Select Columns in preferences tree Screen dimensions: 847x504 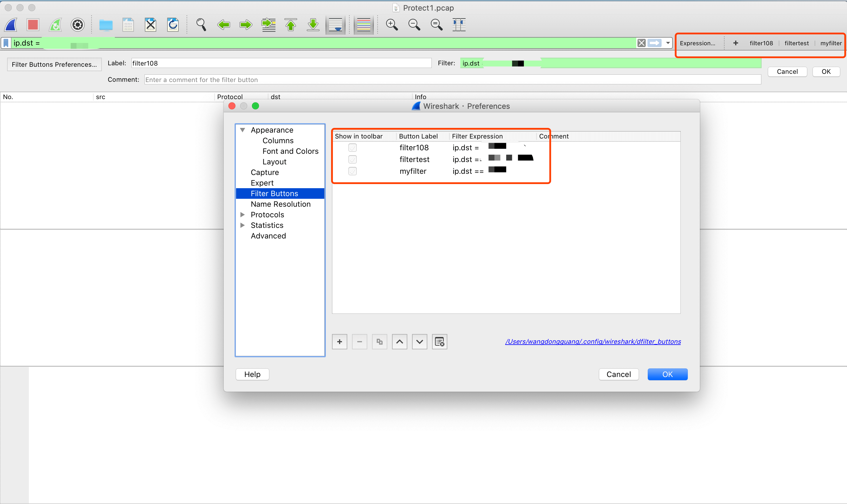pos(278,141)
